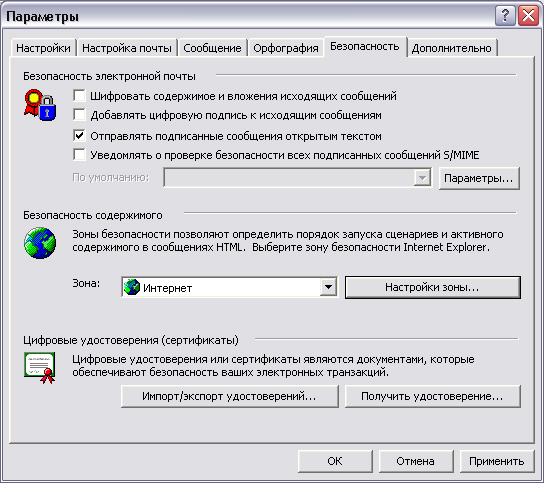This screenshot has height=483, width=544.
Task: Enable Уведомлять о проверке безопасности S/MIME
Action: click(x=79, y=154)
